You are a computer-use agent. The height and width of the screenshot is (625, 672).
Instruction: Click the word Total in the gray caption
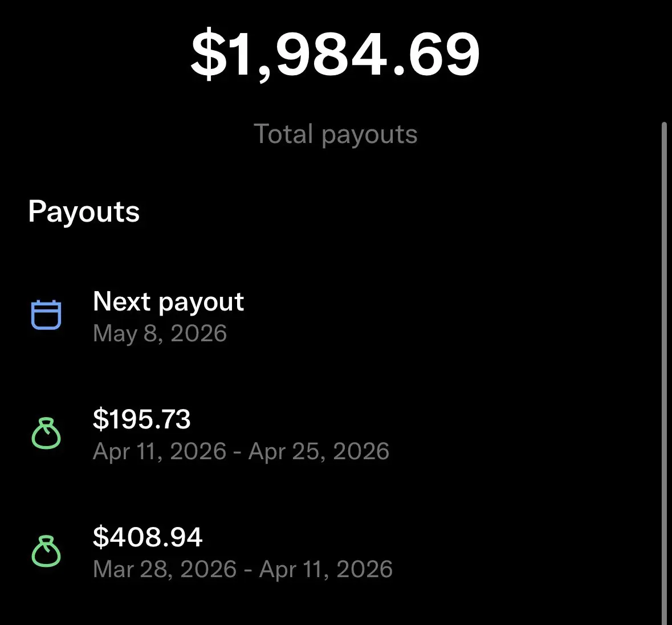283,134
